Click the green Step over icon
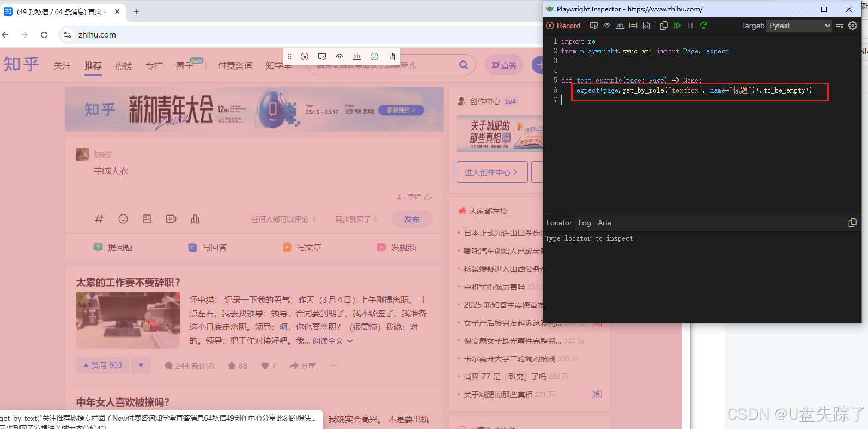Image resolution: width=868 pixels, height=429 pixels. (x=703, y=26)
